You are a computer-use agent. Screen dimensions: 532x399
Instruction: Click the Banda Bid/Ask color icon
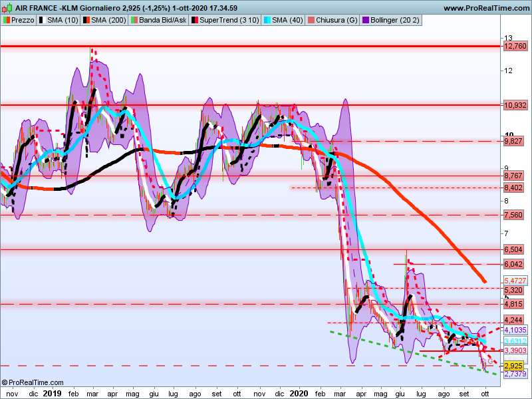[134, 20]
